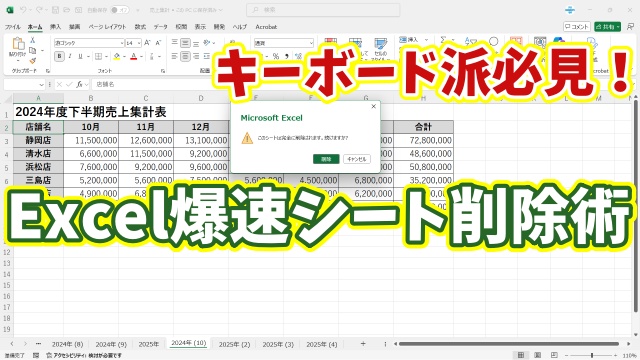
Task: Click the Borders grid icon
Action: [x=98, y=56]
